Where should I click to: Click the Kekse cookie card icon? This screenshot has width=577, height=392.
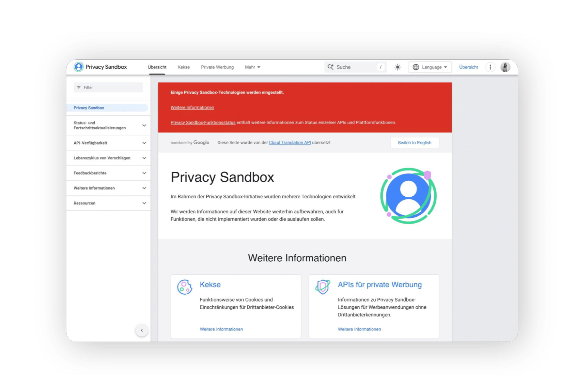[185, 287]
